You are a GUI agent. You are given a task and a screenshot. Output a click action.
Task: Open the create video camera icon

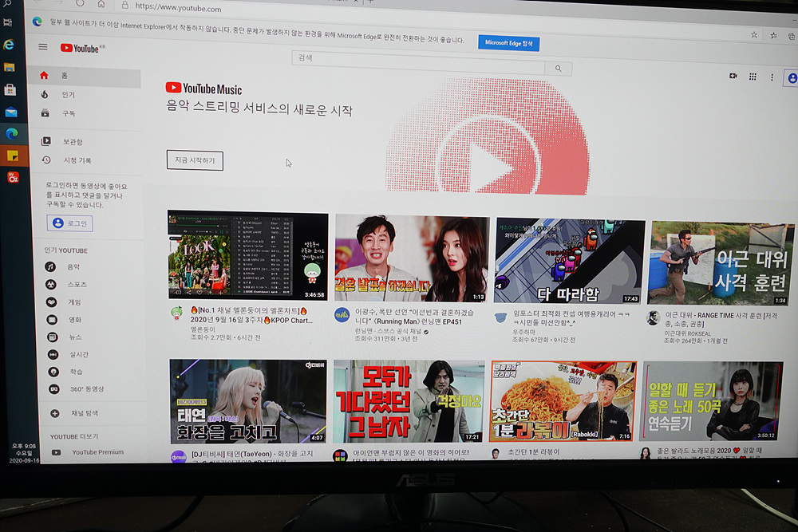pyautogui.click(x=733, y=76)
